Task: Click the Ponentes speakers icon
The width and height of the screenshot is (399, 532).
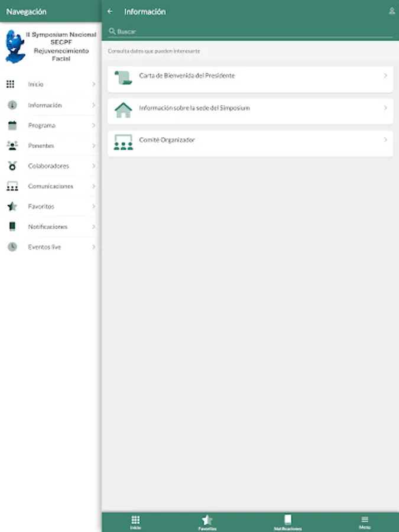Action: tap(12, 145)
